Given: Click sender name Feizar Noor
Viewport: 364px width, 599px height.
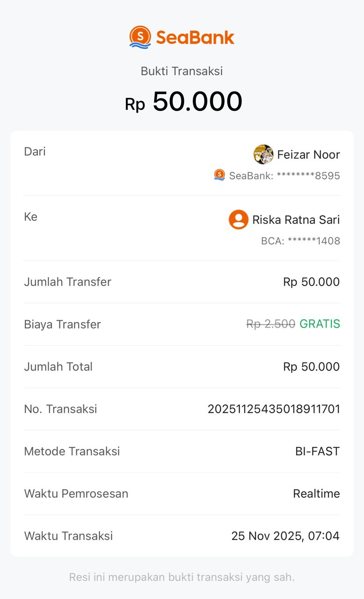Looking at the screenshot, I should pyautogui.click(x=308, y=154).
